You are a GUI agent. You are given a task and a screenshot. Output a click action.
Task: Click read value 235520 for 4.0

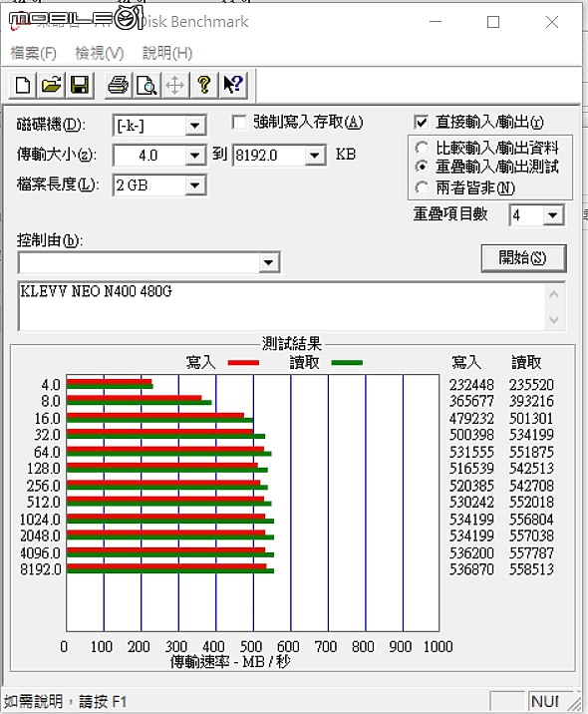point(531,385)
